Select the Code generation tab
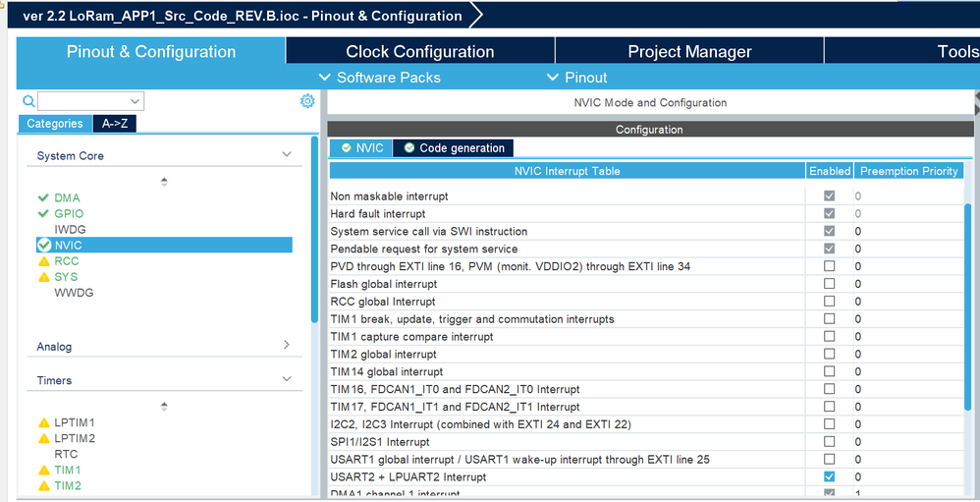This screenshot has height=502, width=980. [454, 148]
